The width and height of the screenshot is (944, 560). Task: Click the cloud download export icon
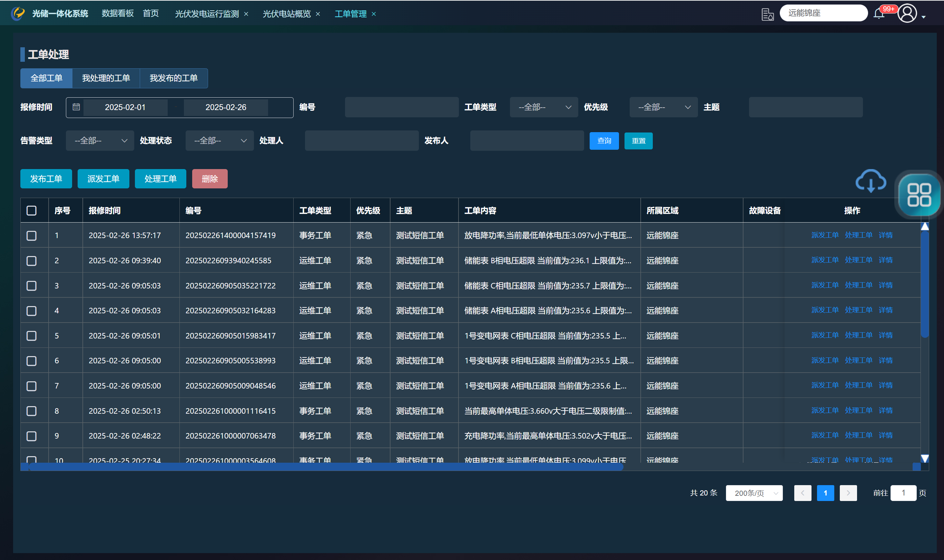[870, 181]
